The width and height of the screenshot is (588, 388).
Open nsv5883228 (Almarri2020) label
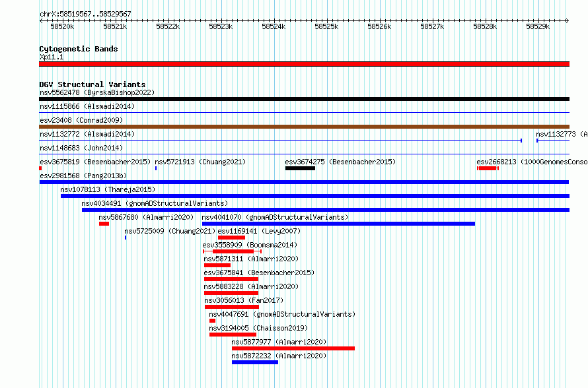tap(251, 286)
